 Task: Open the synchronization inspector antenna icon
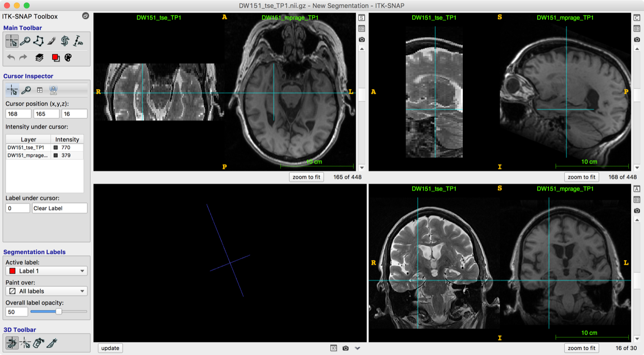[x=53, y=90]
